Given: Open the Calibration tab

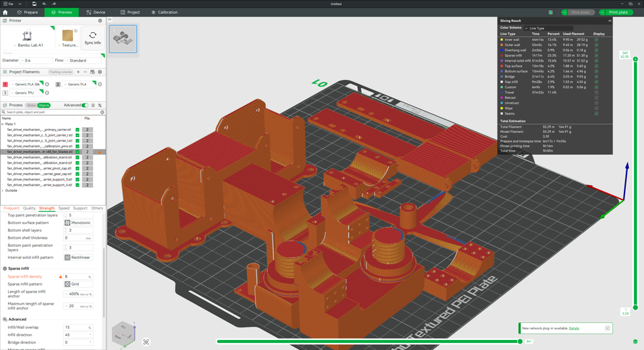Looking at the screenshot, I should pos(165,13).
